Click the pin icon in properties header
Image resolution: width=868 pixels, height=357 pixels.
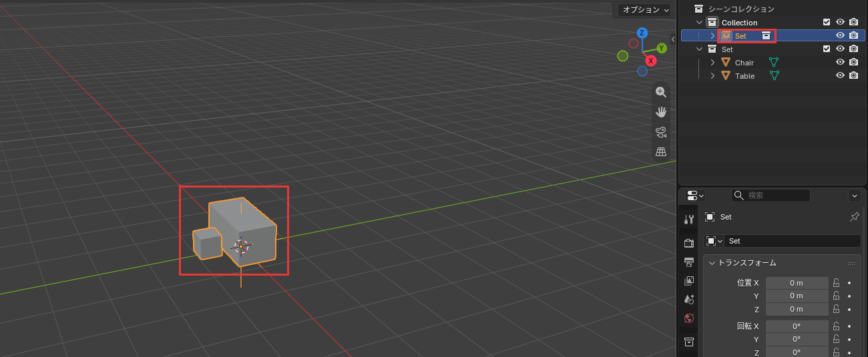854,217
